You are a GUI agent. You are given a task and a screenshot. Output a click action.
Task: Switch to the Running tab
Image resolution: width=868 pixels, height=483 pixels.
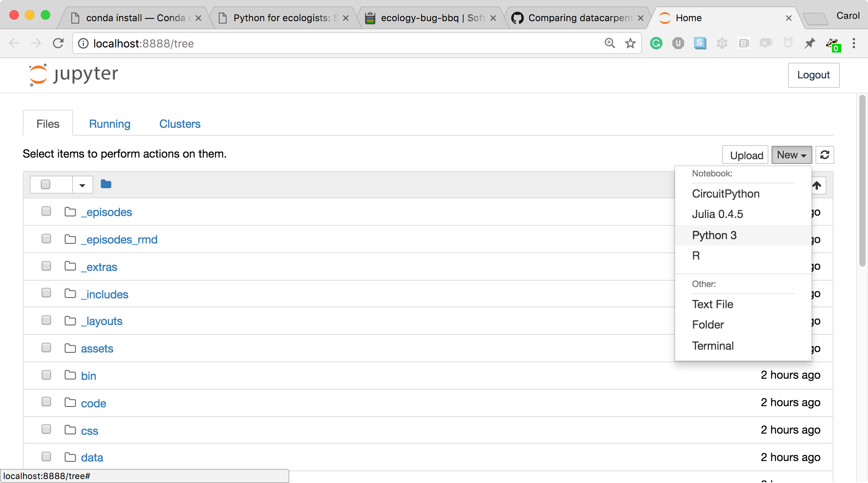coord(109,124)
